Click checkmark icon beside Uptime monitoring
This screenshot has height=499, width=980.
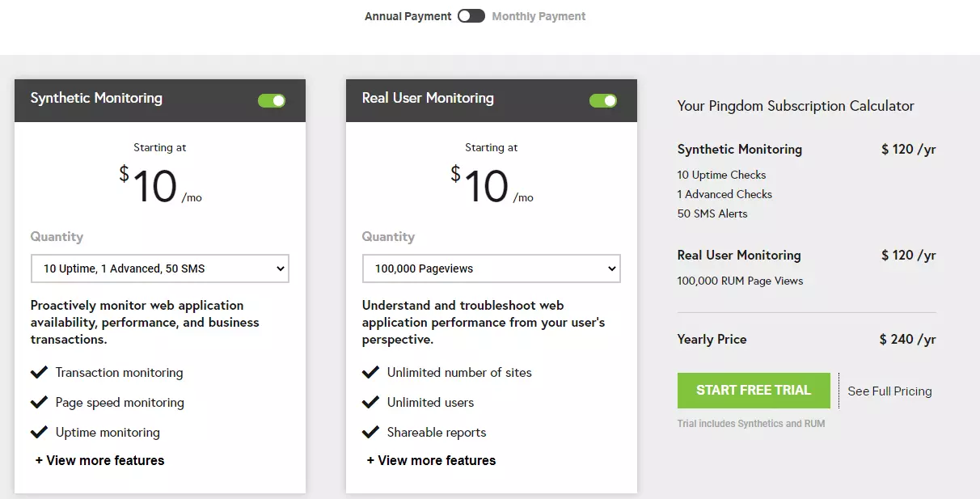click(x=39, y=432)
